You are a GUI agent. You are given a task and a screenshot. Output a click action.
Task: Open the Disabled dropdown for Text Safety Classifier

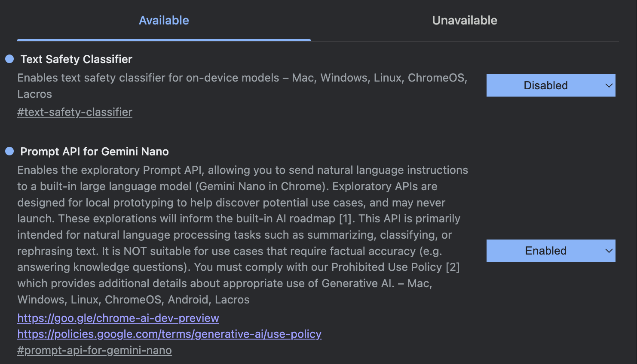point(545,85)
